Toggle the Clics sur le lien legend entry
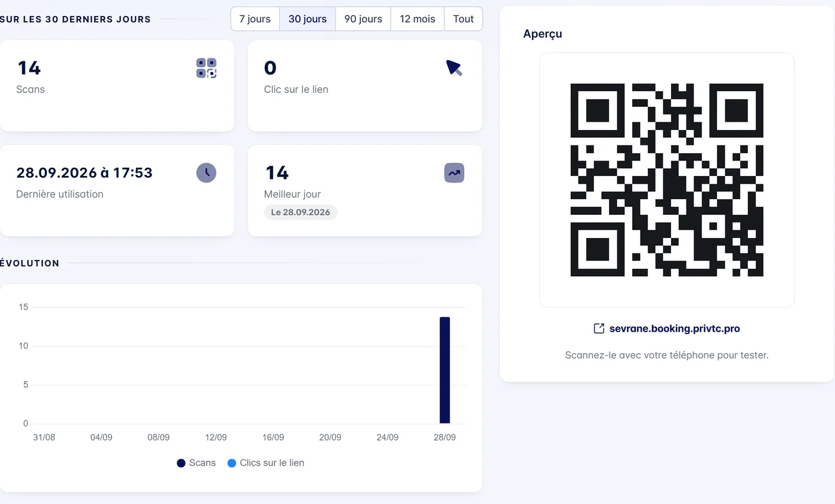 266,463
